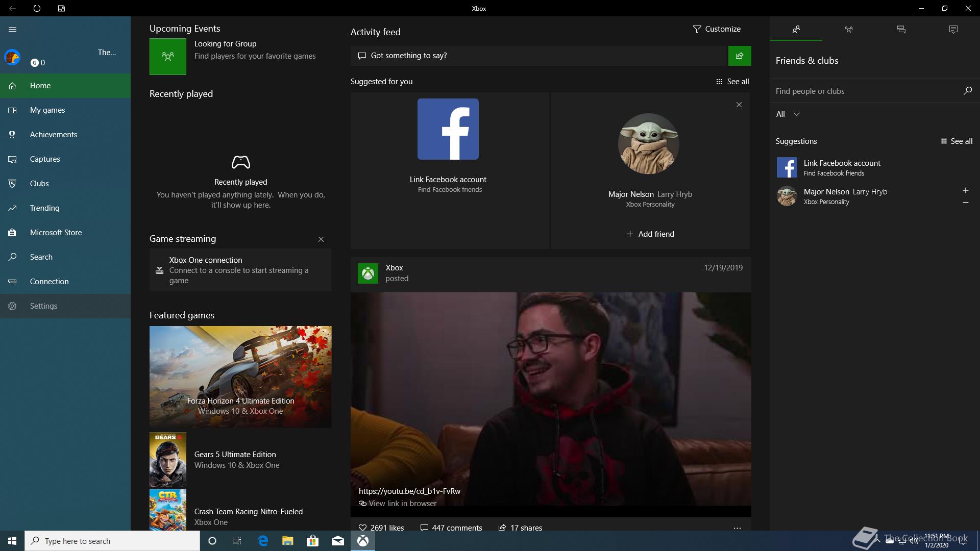
Task: Click See all next to Suggestions
Action: pos(957,141)
